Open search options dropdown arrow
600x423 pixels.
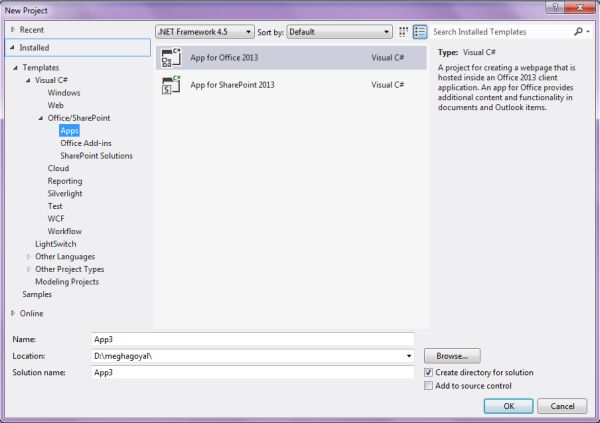pos(588,31)
